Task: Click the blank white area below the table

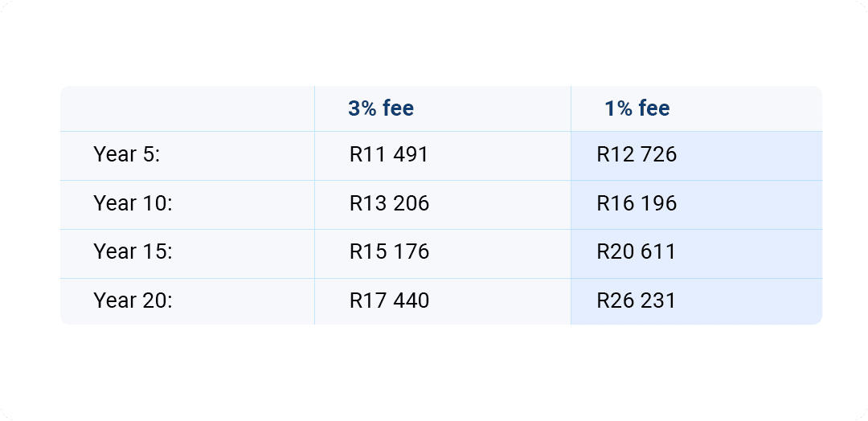Action: [434, 370]
